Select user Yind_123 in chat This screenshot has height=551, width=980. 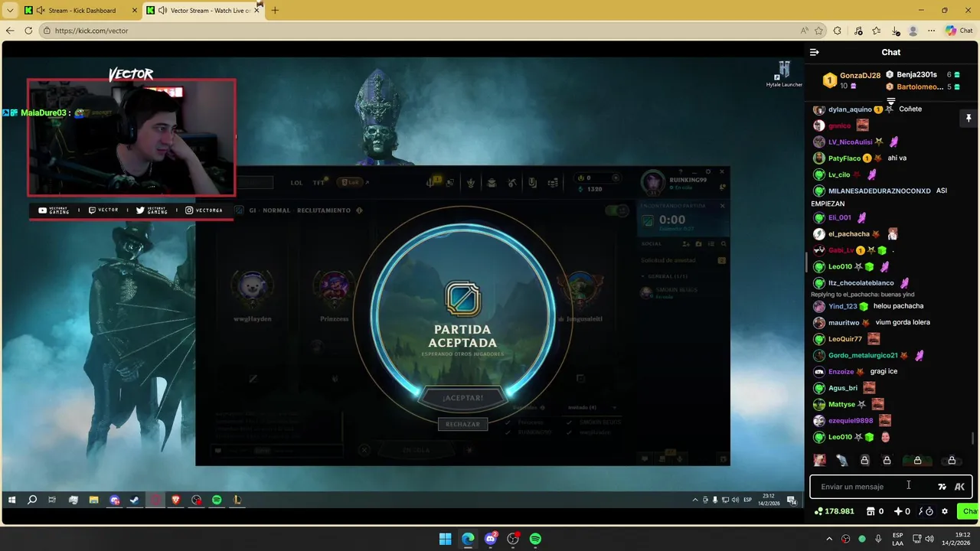point(843,306)
